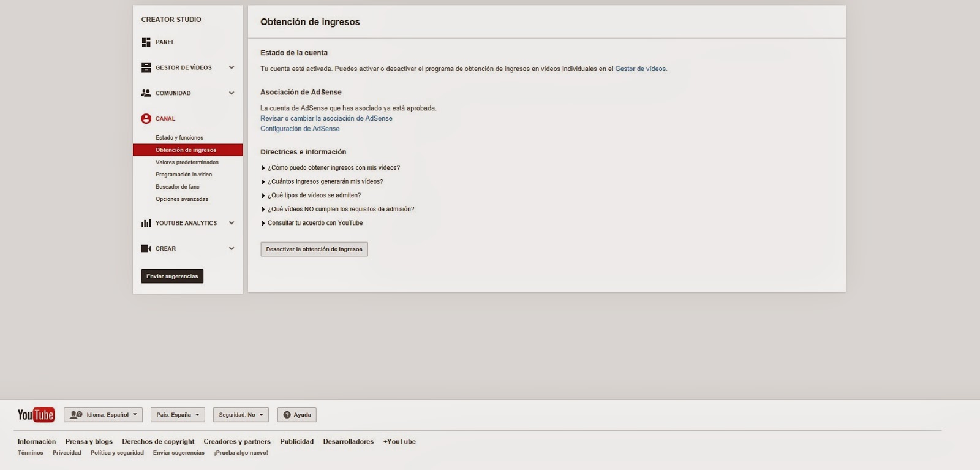Click the language icon in Idioma button
The height and width of the screenshot is (470, 980).
coord(76,415)
